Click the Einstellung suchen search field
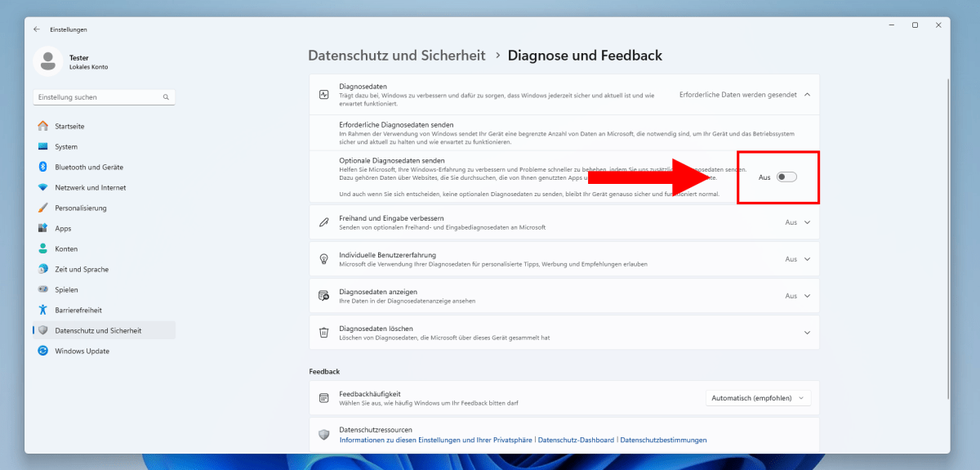The width and height of the screenshot is (980, 470). tap(104, 97)
